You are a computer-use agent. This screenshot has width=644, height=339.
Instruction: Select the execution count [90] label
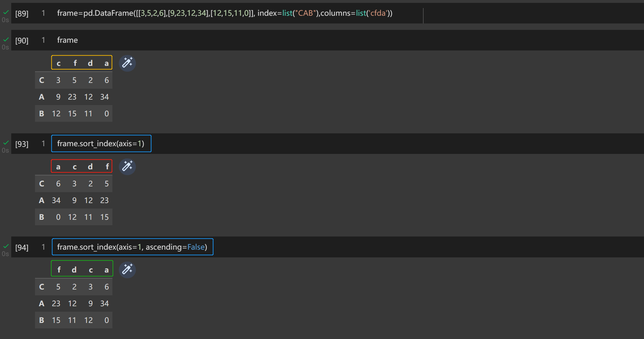tap(22, 40)
